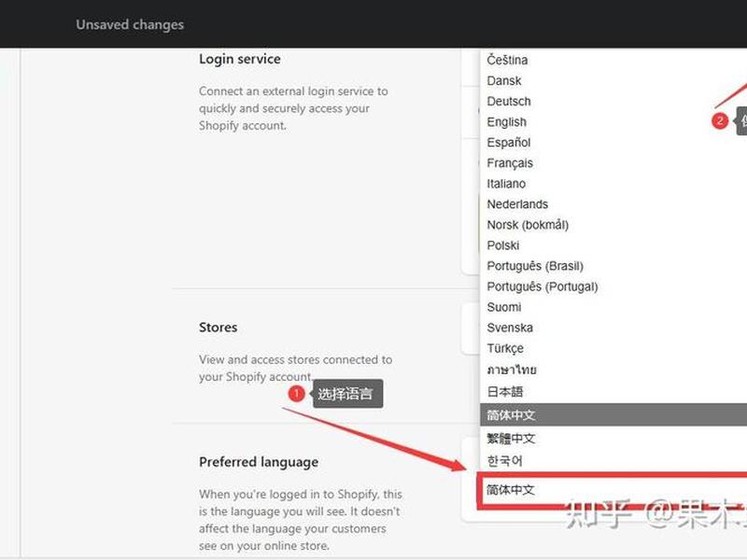
Task: Choose Suomi from the language list
Action: point(613,307)
